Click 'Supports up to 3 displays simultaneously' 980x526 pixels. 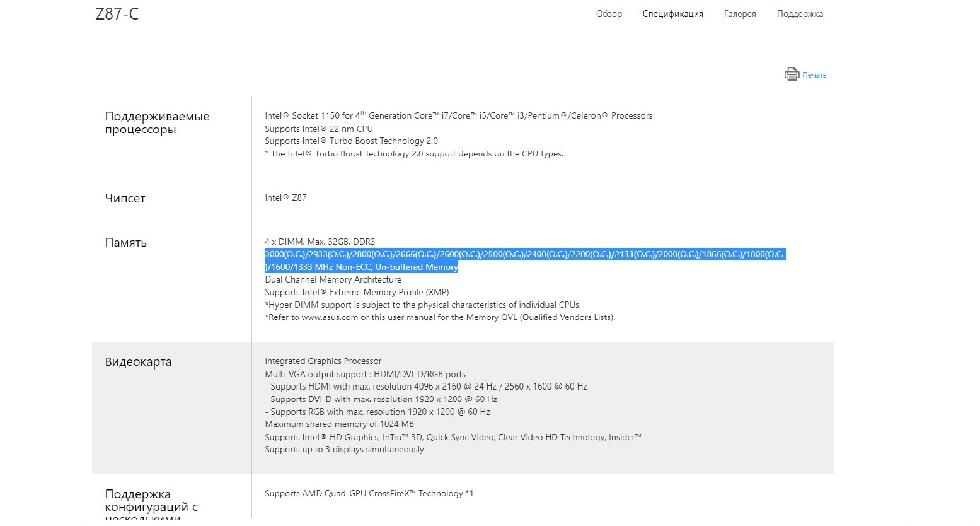point(344,449)
